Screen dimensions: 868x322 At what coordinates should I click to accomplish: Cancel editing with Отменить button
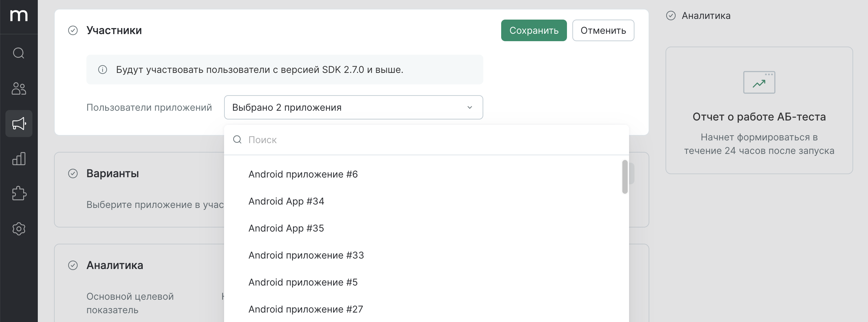click(x=603, y=30)
